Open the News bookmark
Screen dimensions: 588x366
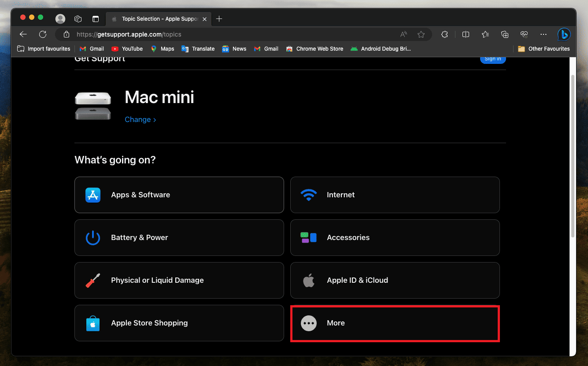pos(234,49)
